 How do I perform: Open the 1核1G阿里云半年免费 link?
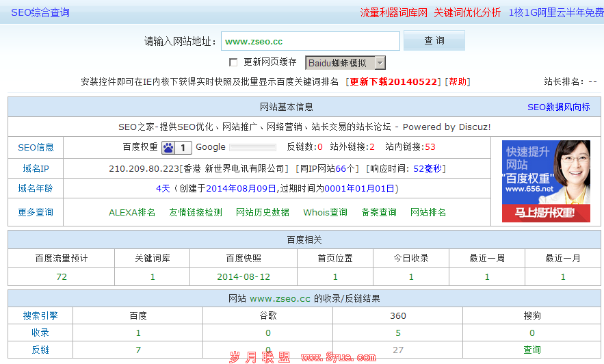pyautogui.click(x=556, y=13)
